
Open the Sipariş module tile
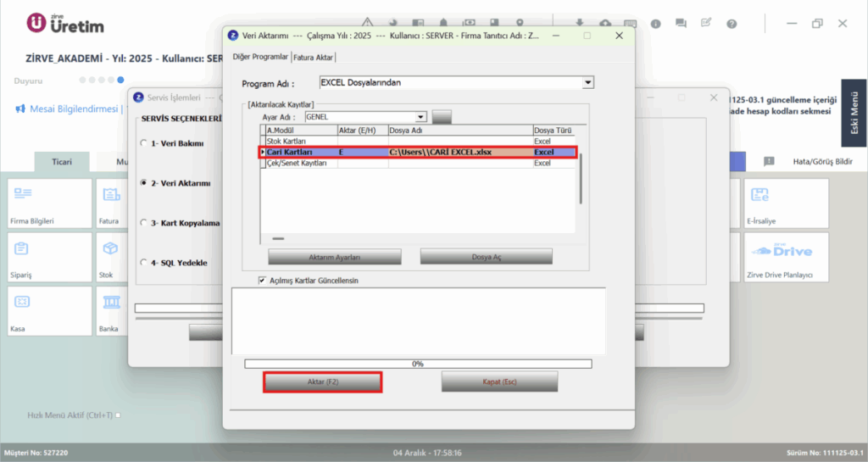click(x=50, y=258)
